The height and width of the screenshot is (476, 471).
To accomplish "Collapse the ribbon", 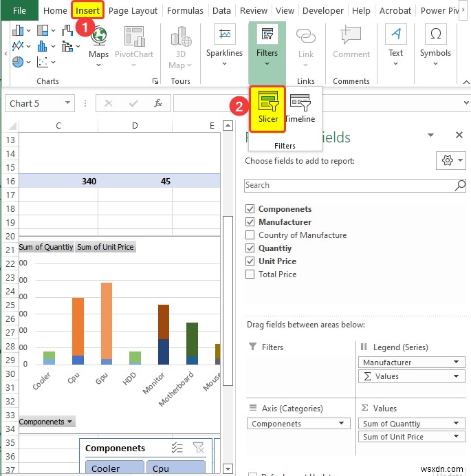I will click(x=466, y=82).
